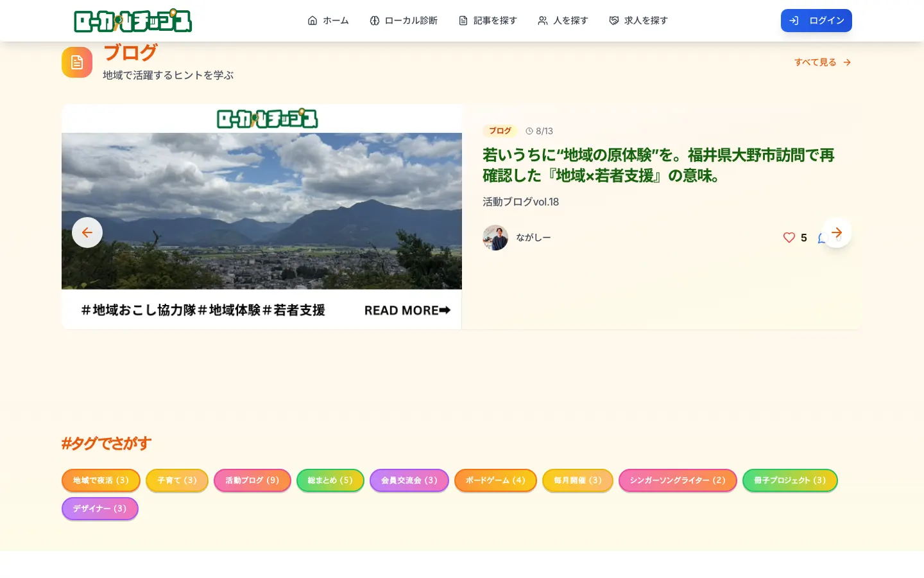Click the 8/13 date label

pyautogui.click(x=539, y=131)
